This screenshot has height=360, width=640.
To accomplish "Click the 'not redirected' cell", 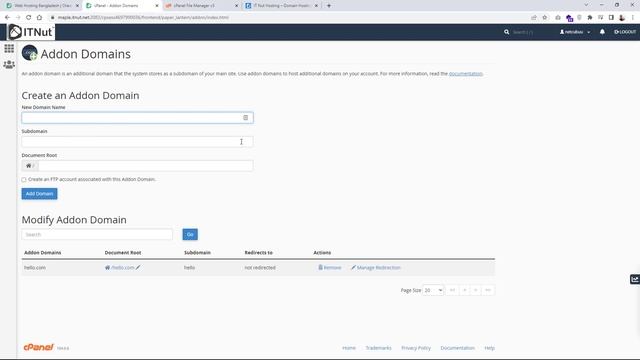I will click(260, 267).
